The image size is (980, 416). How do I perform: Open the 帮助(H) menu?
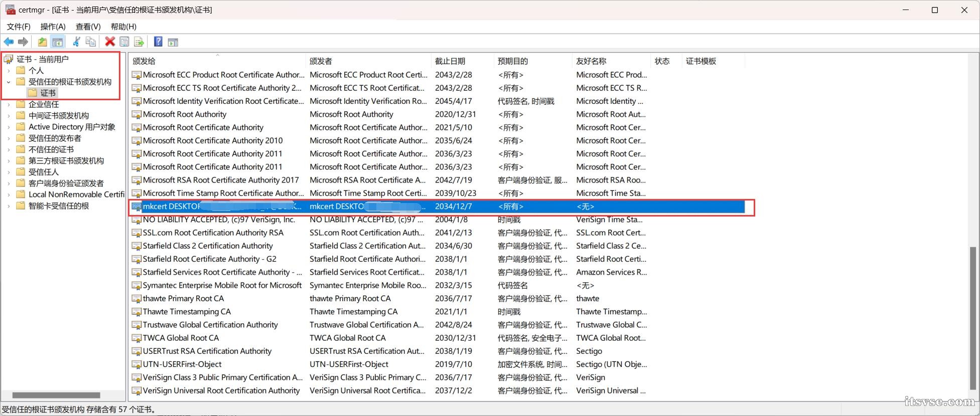click(x=123, y=27)
